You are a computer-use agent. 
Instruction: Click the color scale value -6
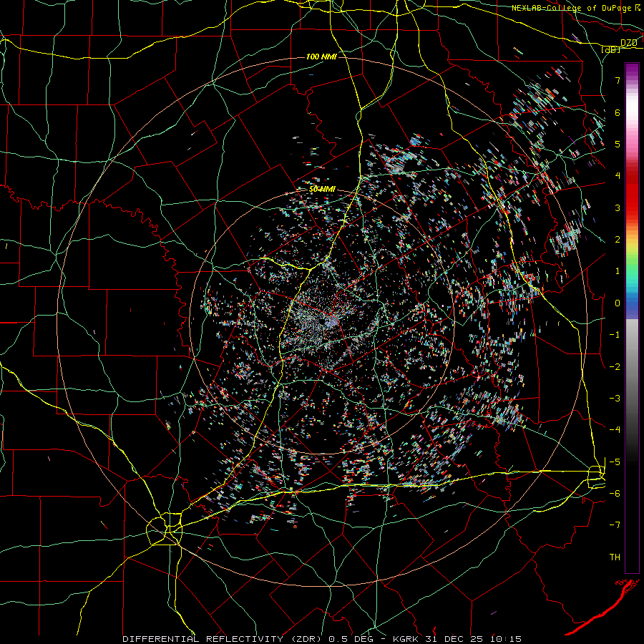615,494
